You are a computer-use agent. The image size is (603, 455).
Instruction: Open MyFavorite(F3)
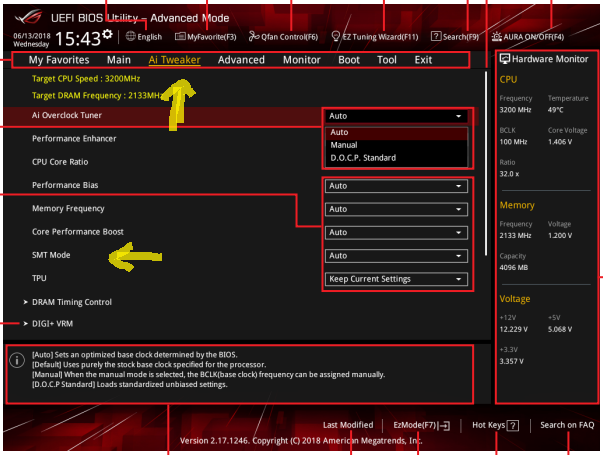click(x=206, y=37)
